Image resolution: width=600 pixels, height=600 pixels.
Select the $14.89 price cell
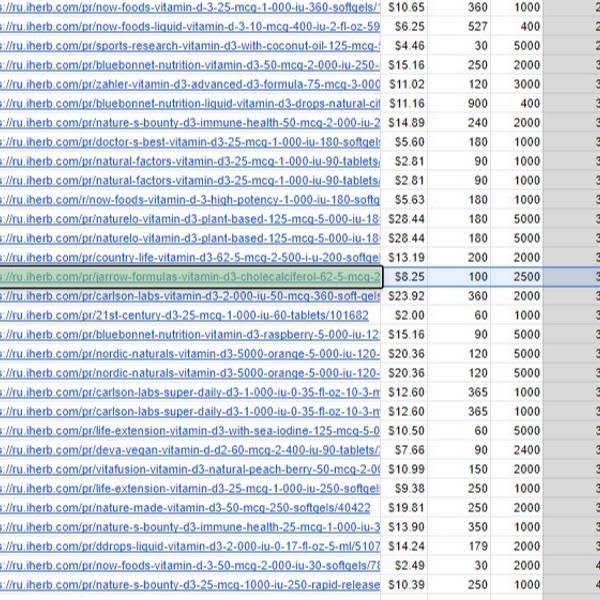(x=404, y=122)
